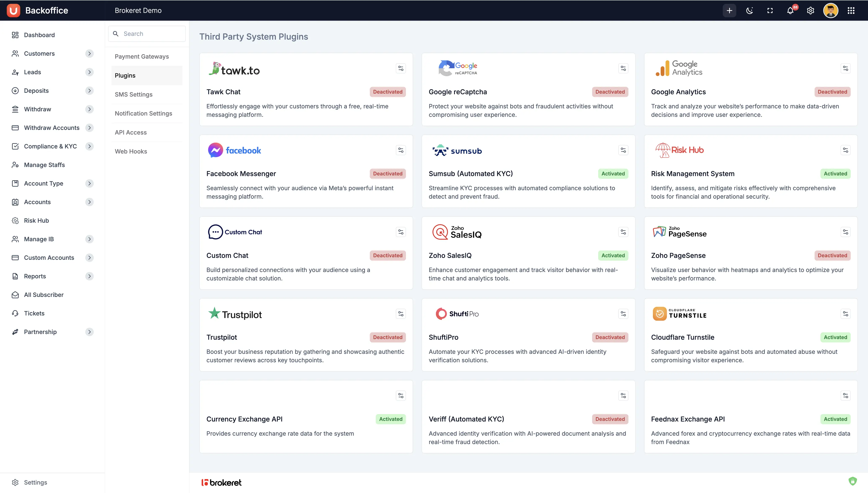Viewport: 868px width, 493px height.
Task: Open the apps grid icon
Action: click(x=851, y=11)
